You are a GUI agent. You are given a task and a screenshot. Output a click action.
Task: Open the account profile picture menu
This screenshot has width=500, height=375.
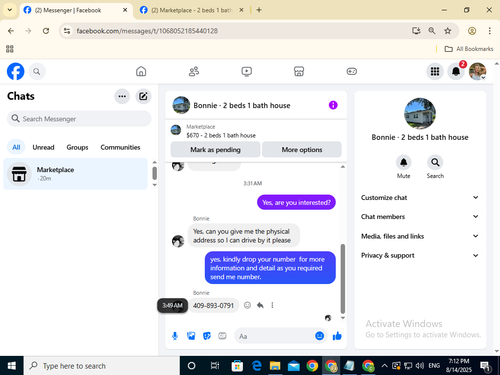[477, 71]
